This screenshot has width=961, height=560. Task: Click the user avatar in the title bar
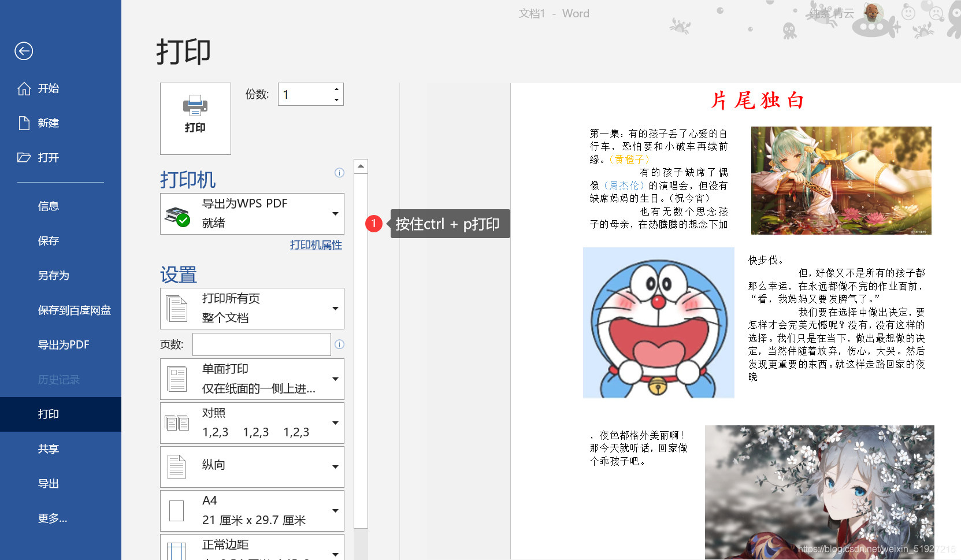(x=873, y=12)
